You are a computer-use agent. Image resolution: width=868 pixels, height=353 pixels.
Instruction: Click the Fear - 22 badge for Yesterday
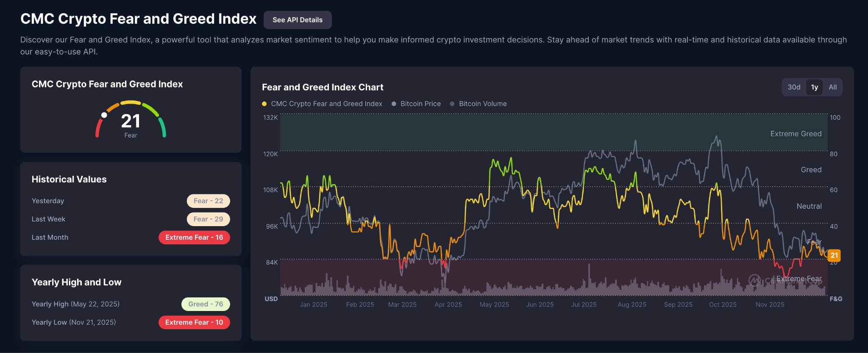(x=208, y=201)
